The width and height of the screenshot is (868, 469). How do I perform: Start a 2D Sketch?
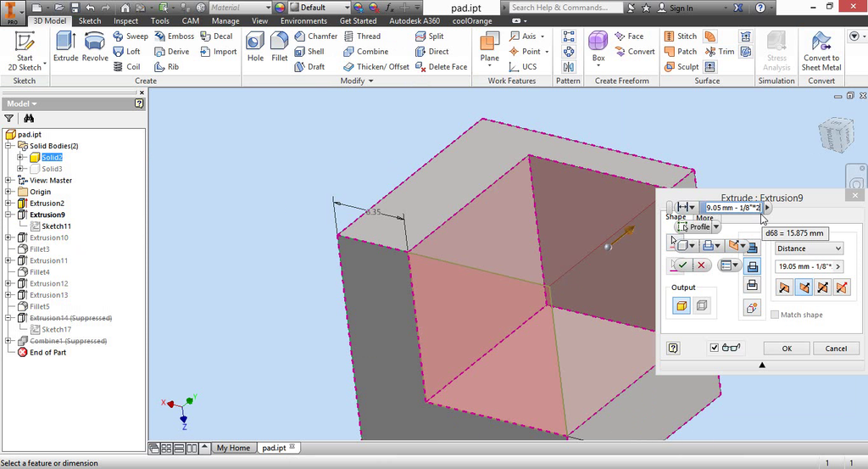click(x=25, y=52)
